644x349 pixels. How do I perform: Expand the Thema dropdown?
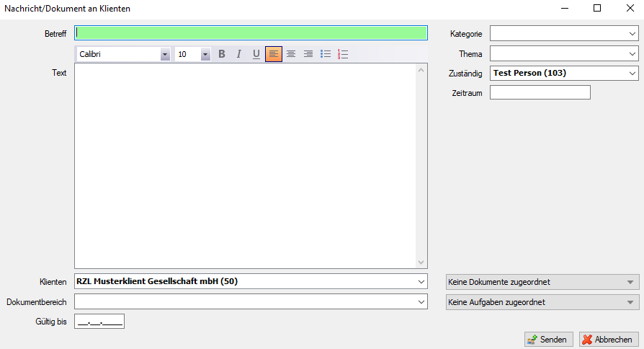tap(632, 53)
